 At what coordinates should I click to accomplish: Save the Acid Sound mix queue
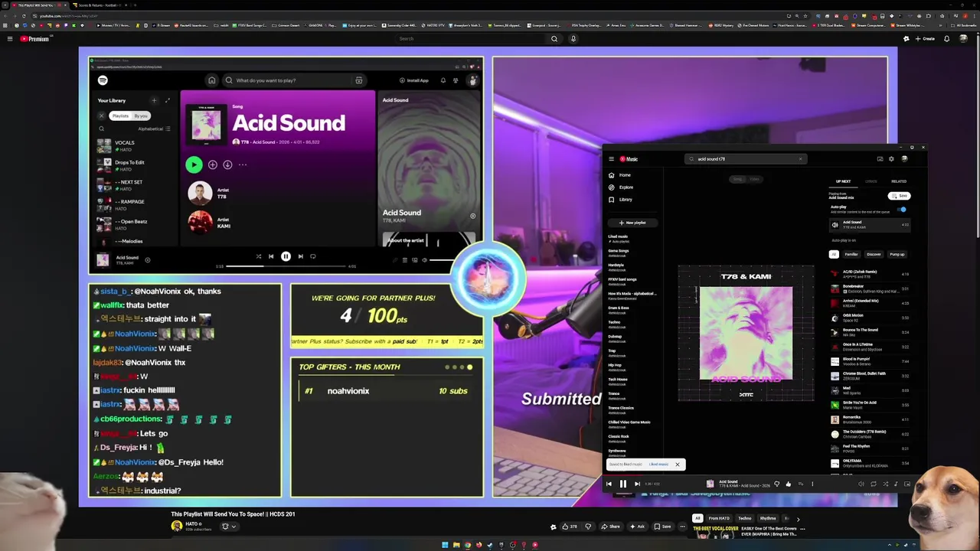(900, 196)
